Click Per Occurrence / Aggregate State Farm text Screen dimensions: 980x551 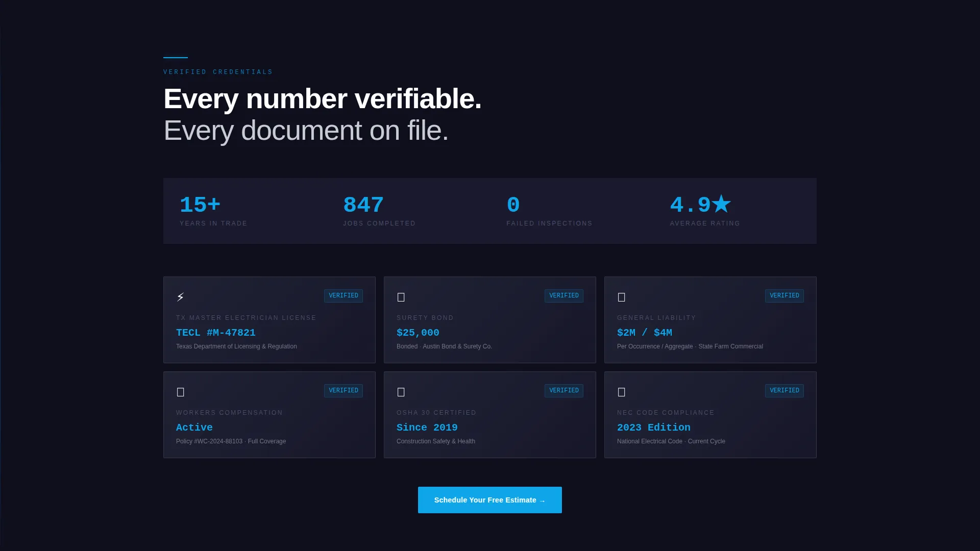pos(690,346)
